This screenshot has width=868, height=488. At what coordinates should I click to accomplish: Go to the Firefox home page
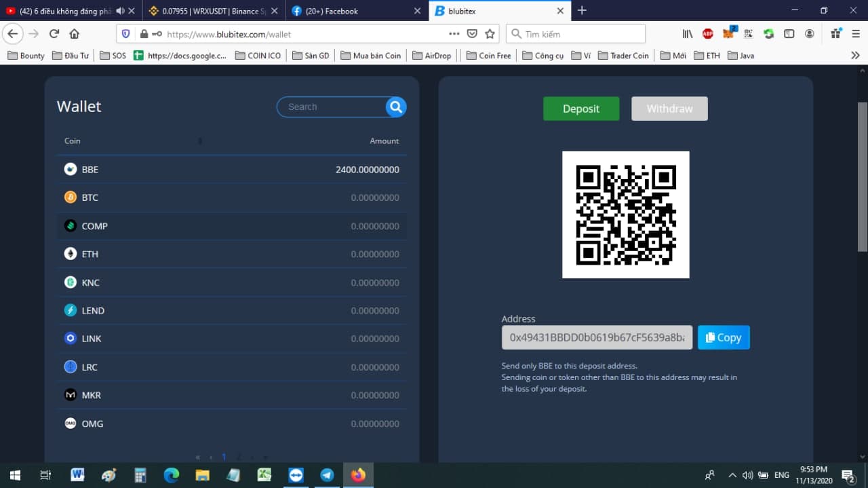point(75,34)
